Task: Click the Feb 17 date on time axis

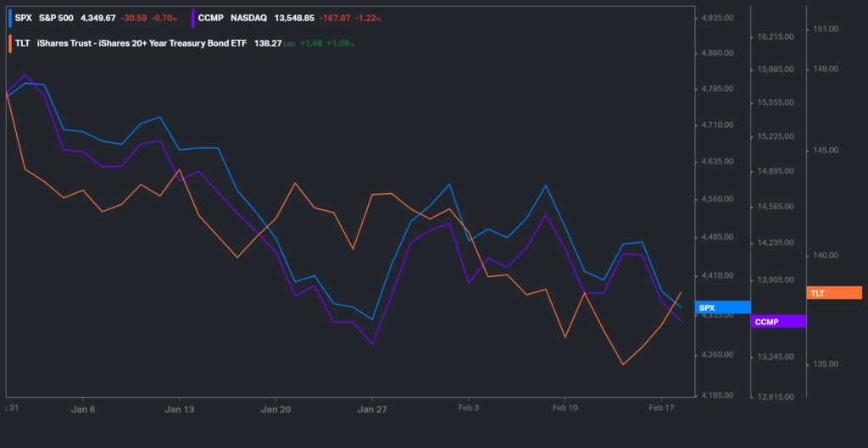Action: (662, 408)
